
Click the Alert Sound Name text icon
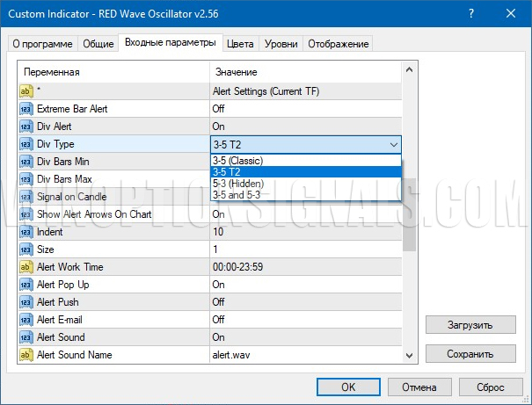pyautogui.click(x=26, y=355)
